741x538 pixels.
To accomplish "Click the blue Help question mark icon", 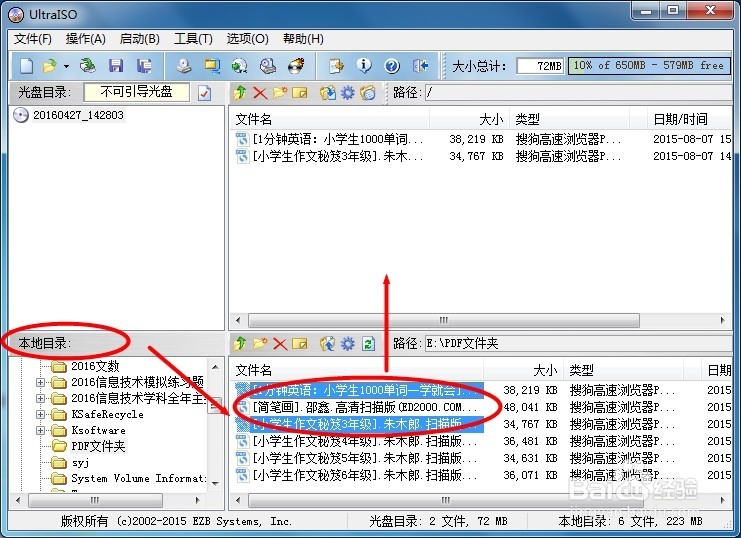I will 392,66.
